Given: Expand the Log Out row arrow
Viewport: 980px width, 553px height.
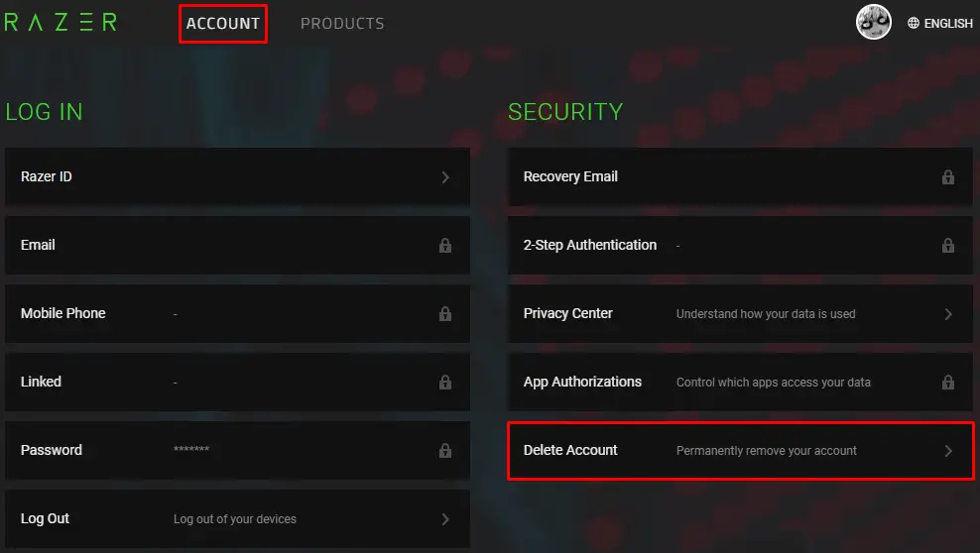Looking at the screenshot, I should [x=445, y=519].
